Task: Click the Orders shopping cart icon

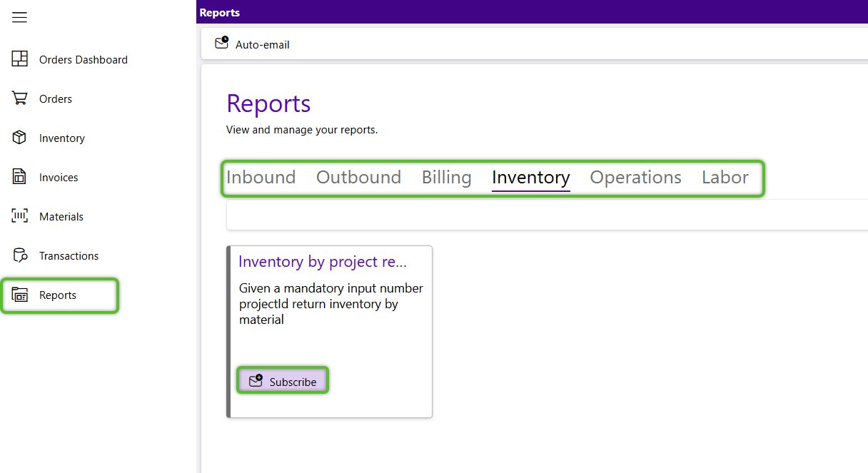Action: click(20, 98)
